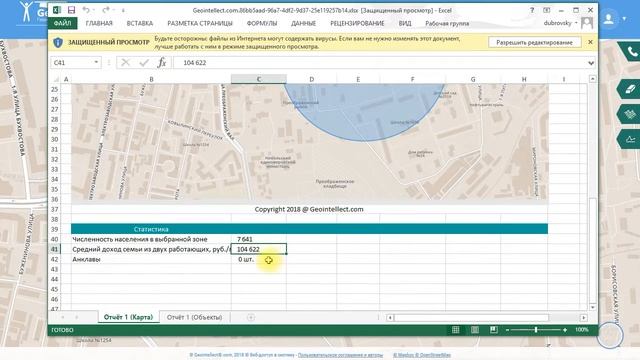Image resolution: width=640 pixels, height=360 pixels.
Task: Switch to sheet Отчёт 1 (Объекты)
Action: 194,317
